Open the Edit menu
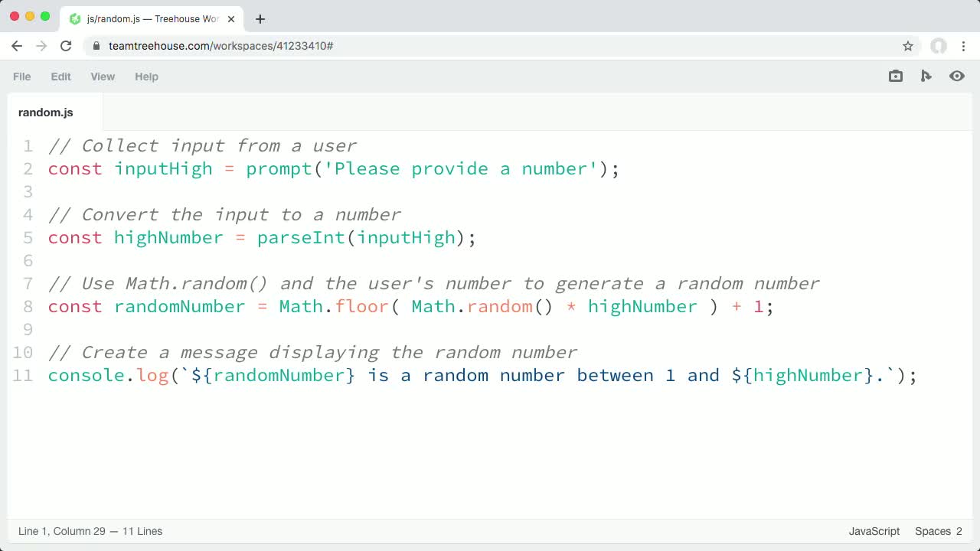 pos(60,77)
